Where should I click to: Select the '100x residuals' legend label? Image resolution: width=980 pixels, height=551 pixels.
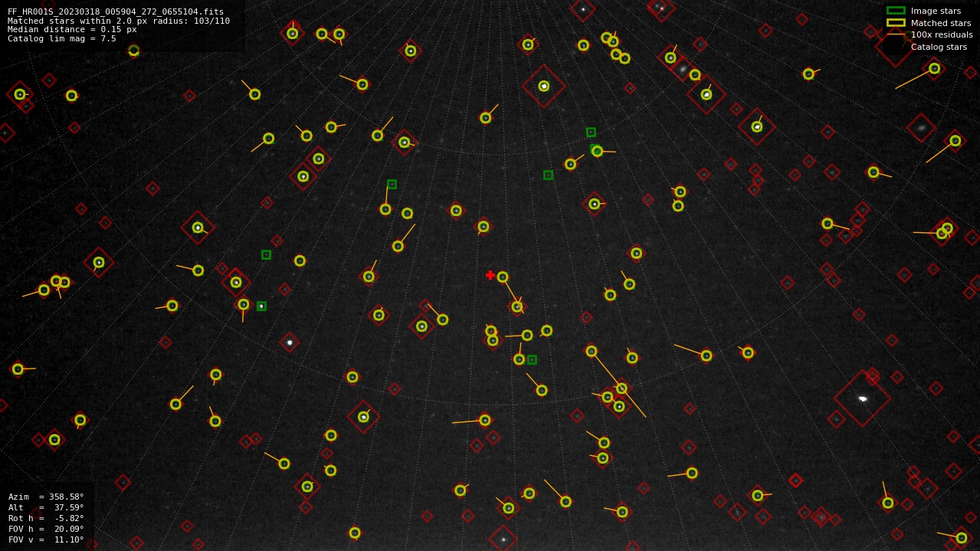[x=942, y=34]
